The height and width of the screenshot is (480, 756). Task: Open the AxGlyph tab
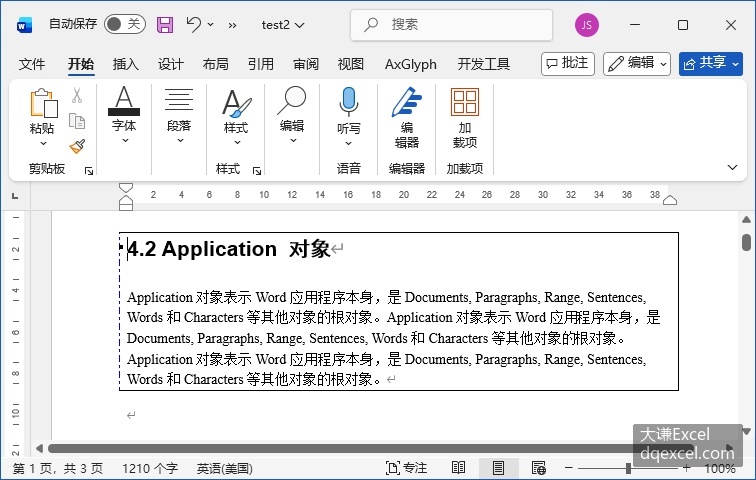pos(411,64)
